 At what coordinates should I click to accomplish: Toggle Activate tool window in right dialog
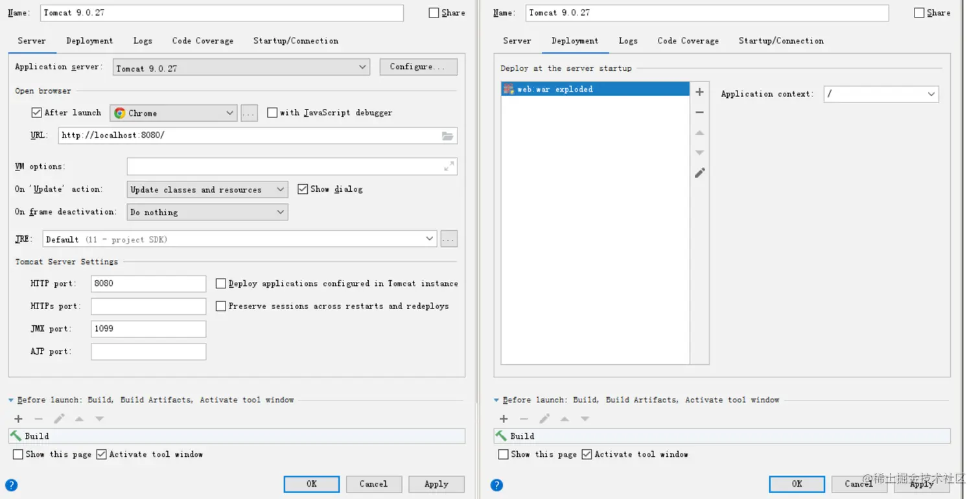(587, 454)
